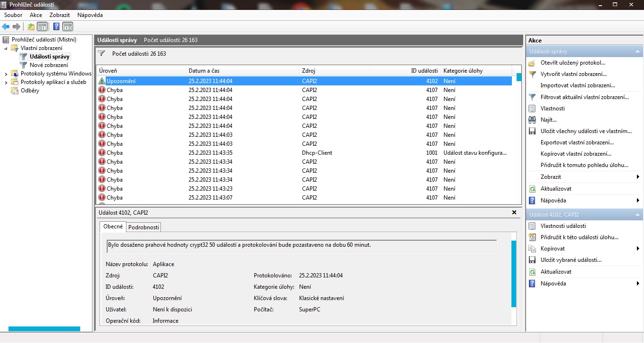Sort by the ID události column header

tap(405, 71)
